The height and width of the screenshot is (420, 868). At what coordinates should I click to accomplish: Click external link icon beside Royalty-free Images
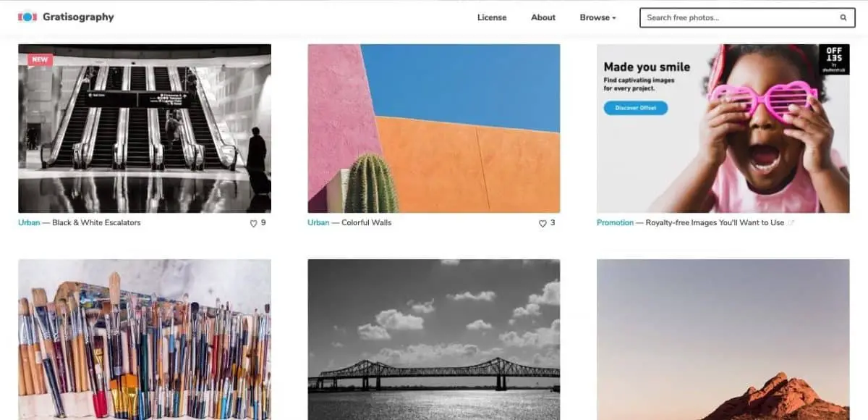(x=791, y=223)
